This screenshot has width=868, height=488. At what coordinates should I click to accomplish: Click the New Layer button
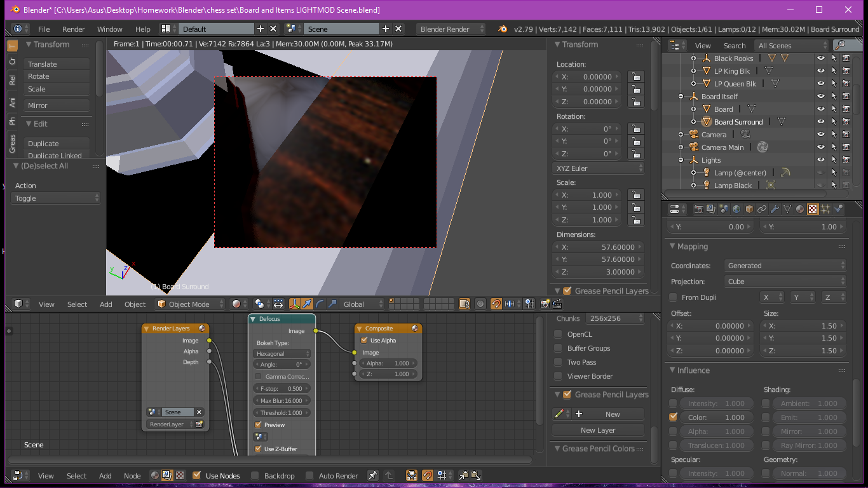(x=598, y=430)
